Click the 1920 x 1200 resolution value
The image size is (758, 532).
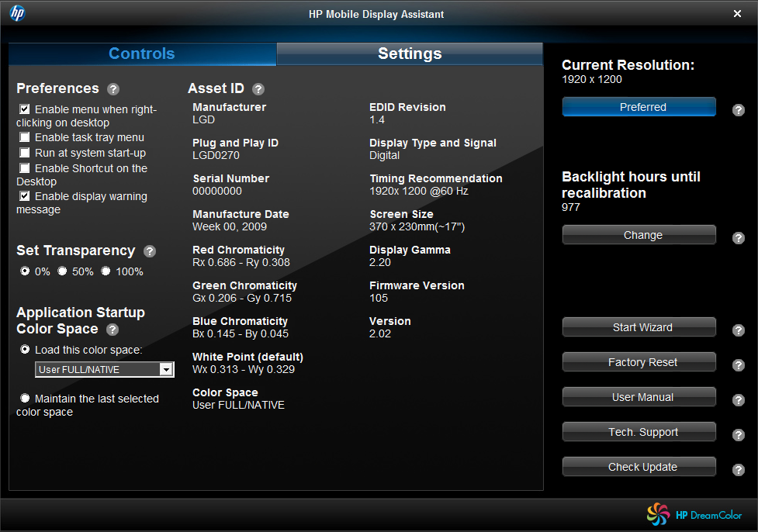click(x=592, y=80)
